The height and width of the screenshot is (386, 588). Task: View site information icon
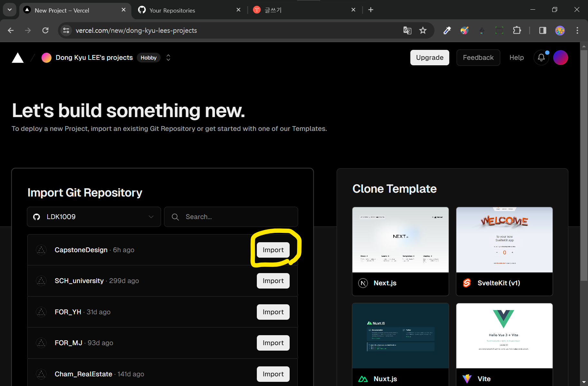point(66,30)
